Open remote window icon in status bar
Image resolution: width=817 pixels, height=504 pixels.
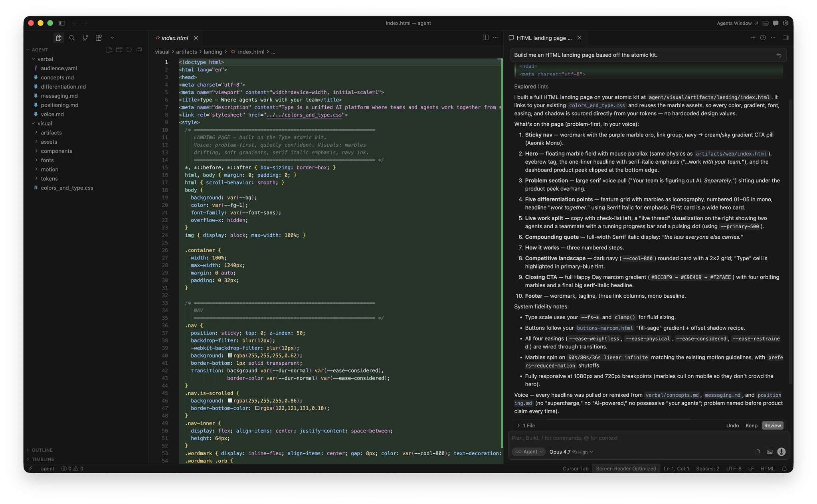(31, 468)
